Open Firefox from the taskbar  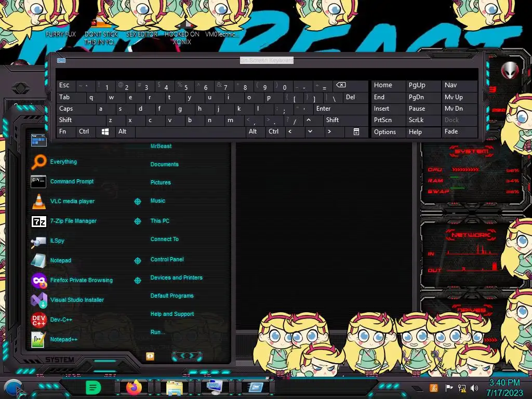pos(134,388)
